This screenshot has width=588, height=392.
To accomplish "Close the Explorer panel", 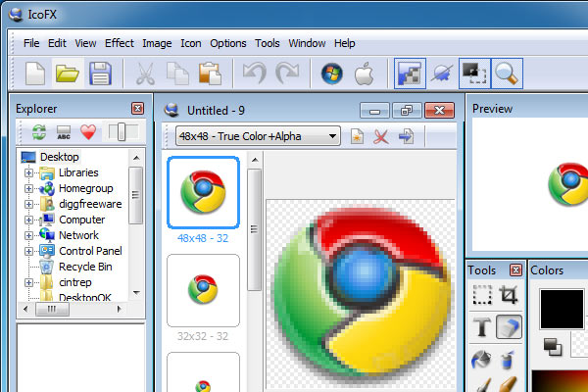I will 137,109.
